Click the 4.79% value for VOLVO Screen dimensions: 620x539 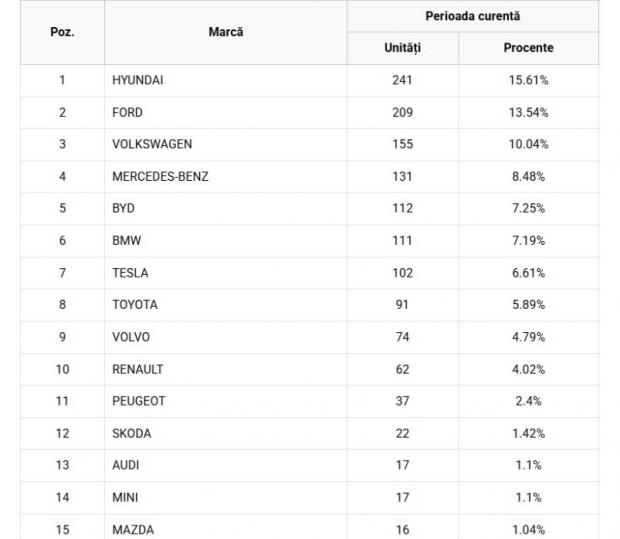[528, 337]
